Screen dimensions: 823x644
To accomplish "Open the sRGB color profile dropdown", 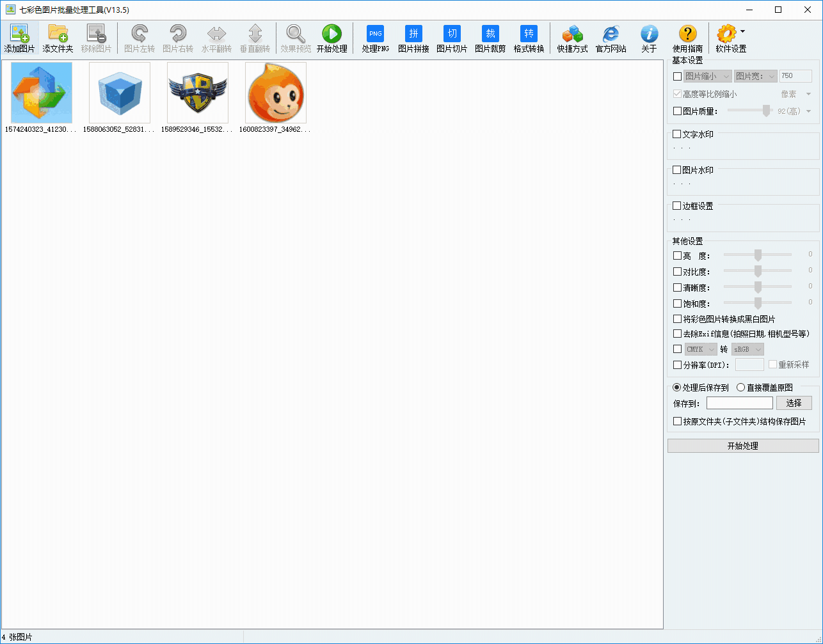I will click(x=747, y=349).
